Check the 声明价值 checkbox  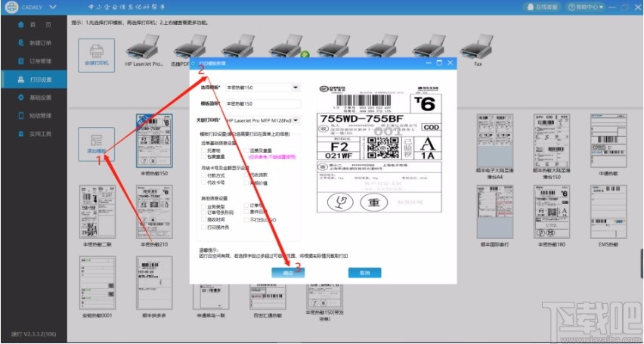tap(246, 182)
